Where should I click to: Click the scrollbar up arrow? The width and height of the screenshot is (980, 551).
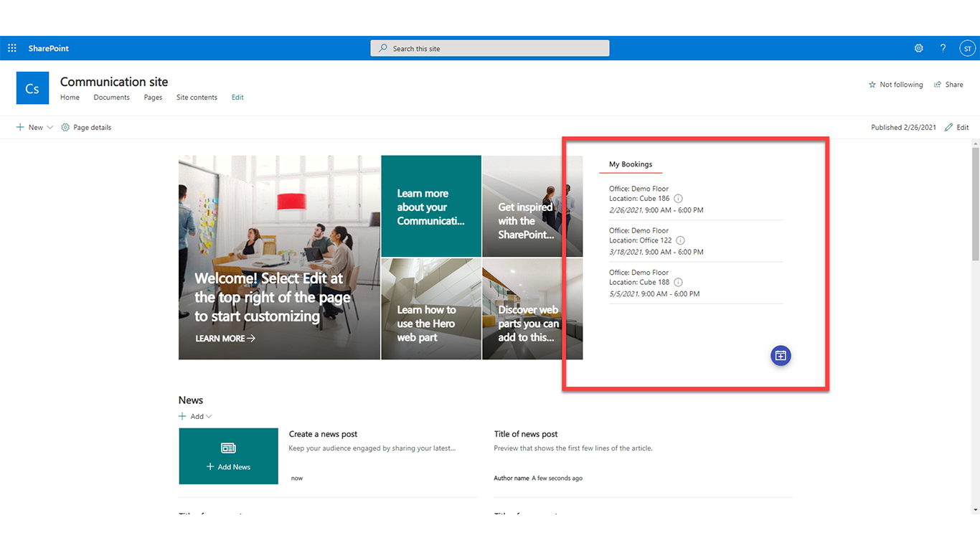click(976, 143)
